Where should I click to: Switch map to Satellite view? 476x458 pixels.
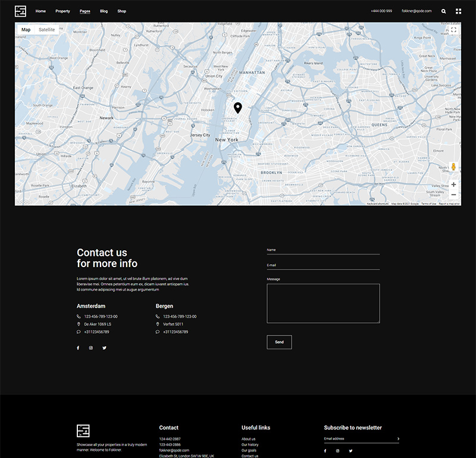(x=47, y=30)
